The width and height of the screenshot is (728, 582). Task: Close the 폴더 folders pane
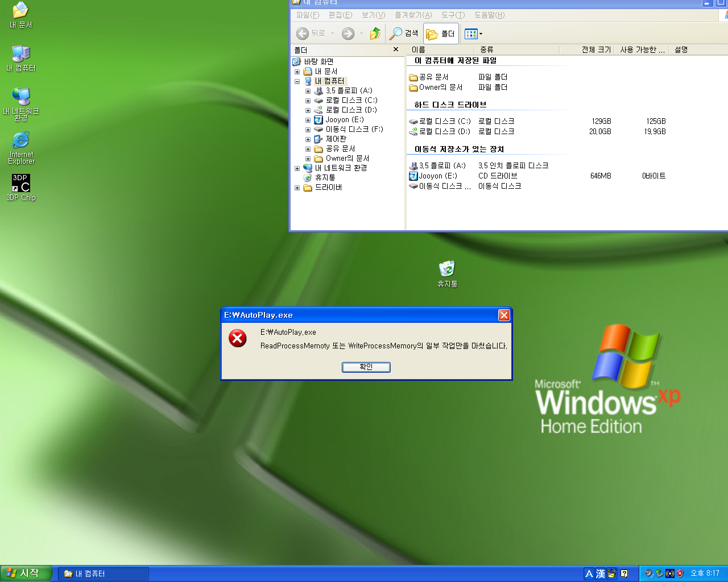click(x=396, y=49)
